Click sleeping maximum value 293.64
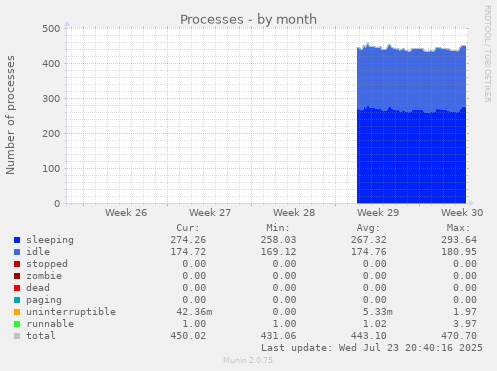 pyautogui.click(x=459, y=240)
